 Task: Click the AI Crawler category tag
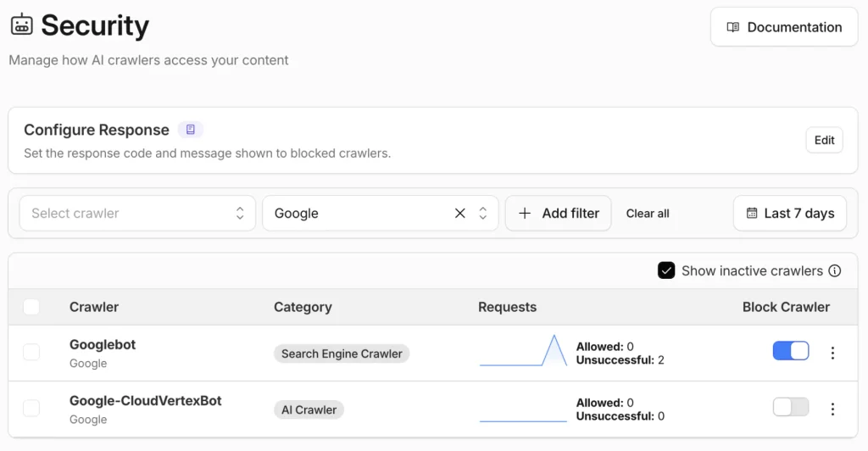(x=309, y=410)
